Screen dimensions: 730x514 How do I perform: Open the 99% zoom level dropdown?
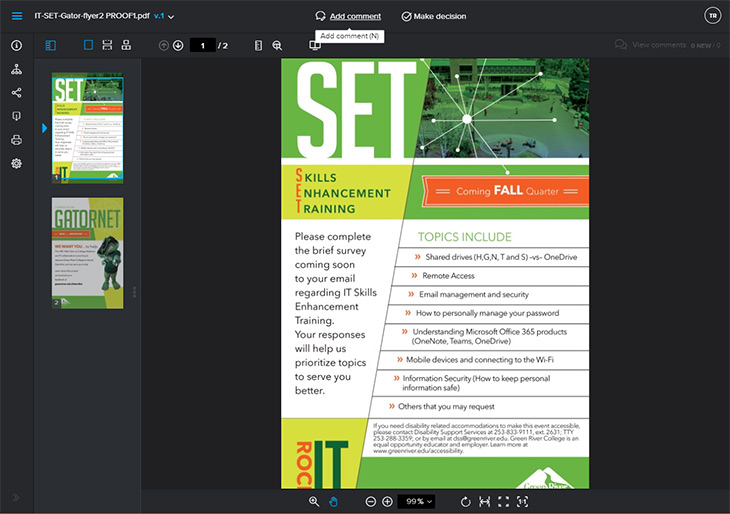click(417, 501)
